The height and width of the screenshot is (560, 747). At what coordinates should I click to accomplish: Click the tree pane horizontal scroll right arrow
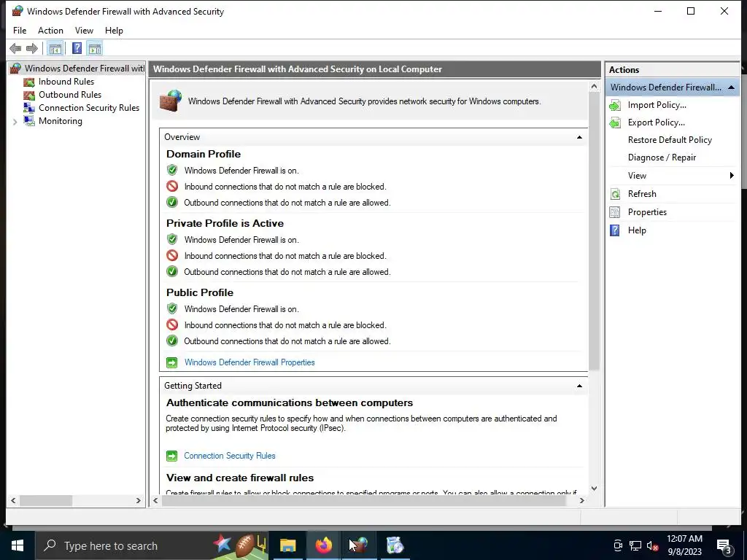pos(138,500)
